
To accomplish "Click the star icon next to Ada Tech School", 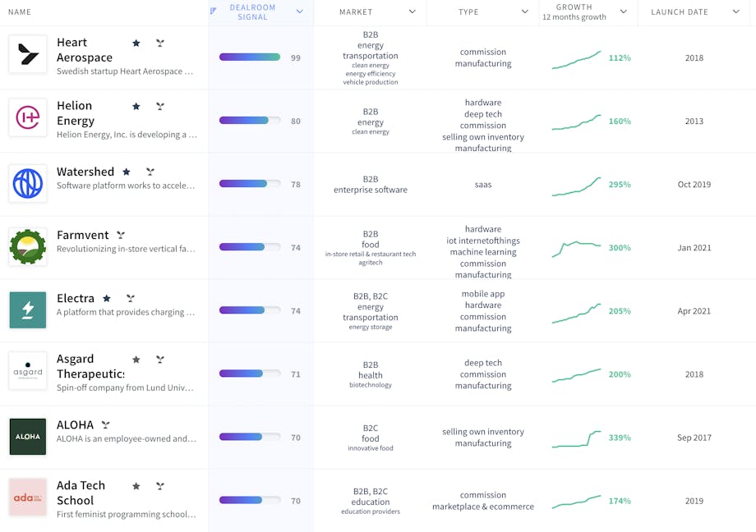I will tap(136, 486).
